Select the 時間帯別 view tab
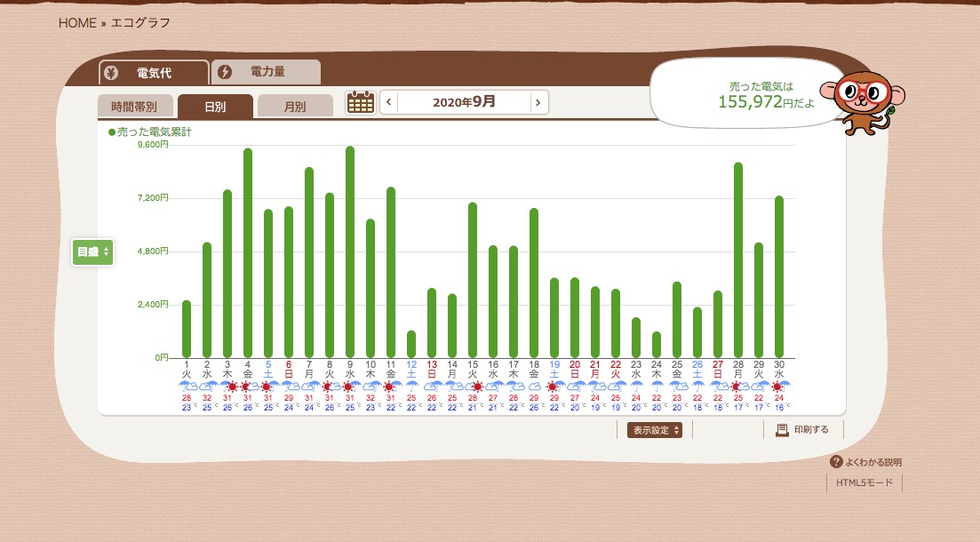 [x=134, y=107]
